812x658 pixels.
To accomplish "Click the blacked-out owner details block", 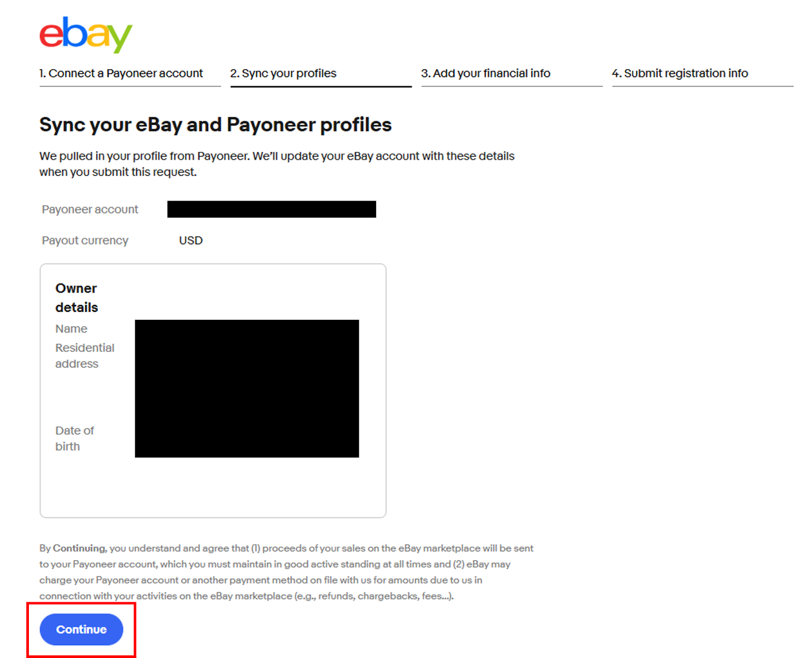I will pos(247,388).
